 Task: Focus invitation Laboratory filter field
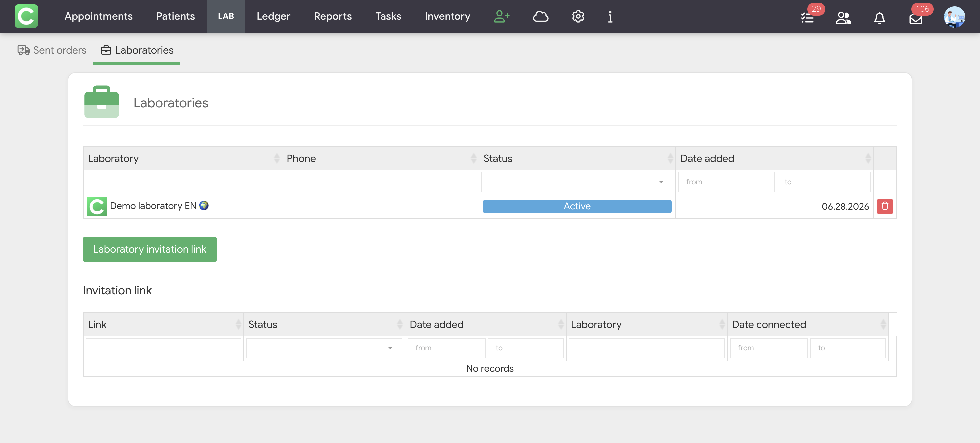(646, 348)
